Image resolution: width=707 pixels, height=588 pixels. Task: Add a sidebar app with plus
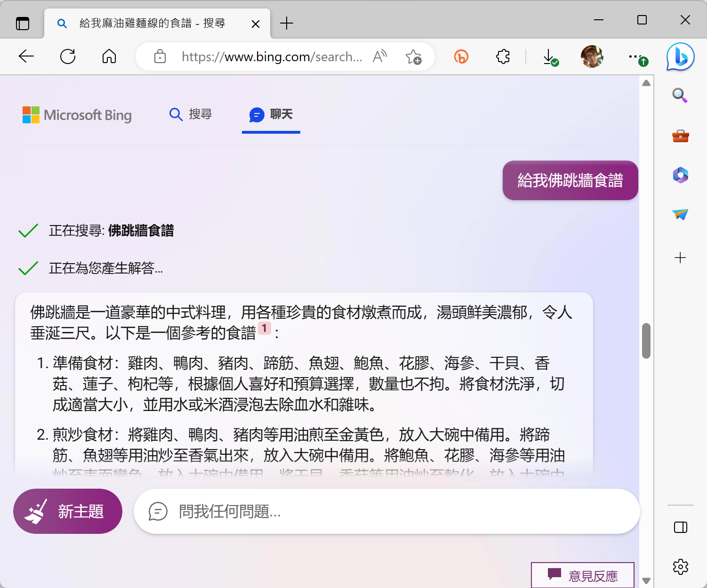point(680,258)
